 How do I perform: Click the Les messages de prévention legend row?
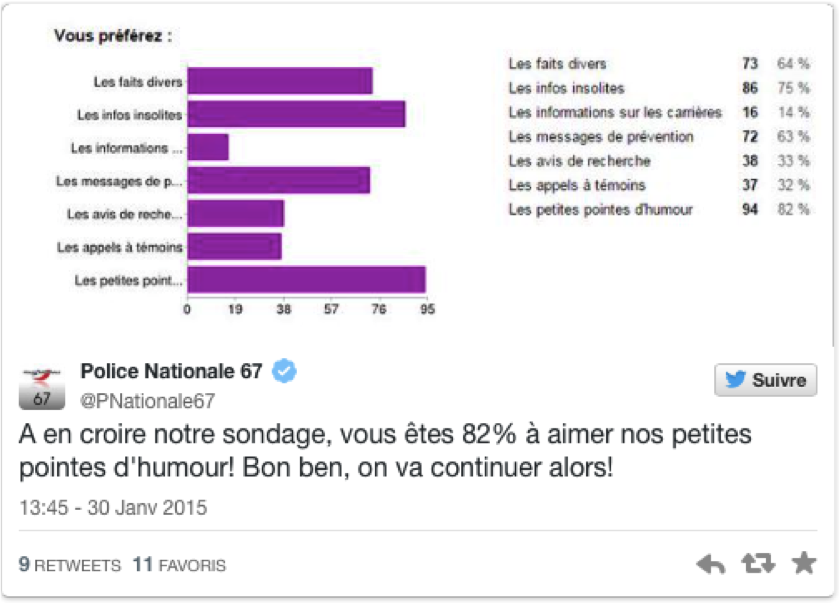click(x=659, y=137)
